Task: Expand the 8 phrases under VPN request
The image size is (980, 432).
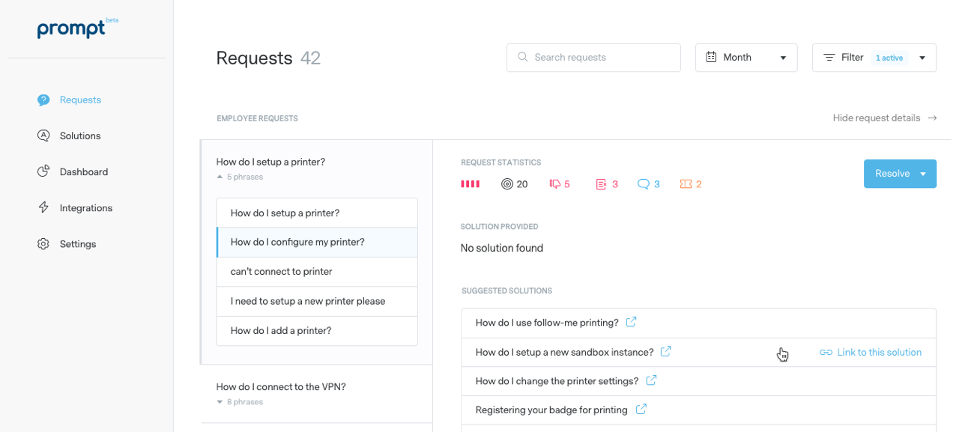Action: (x=240, y=402)
